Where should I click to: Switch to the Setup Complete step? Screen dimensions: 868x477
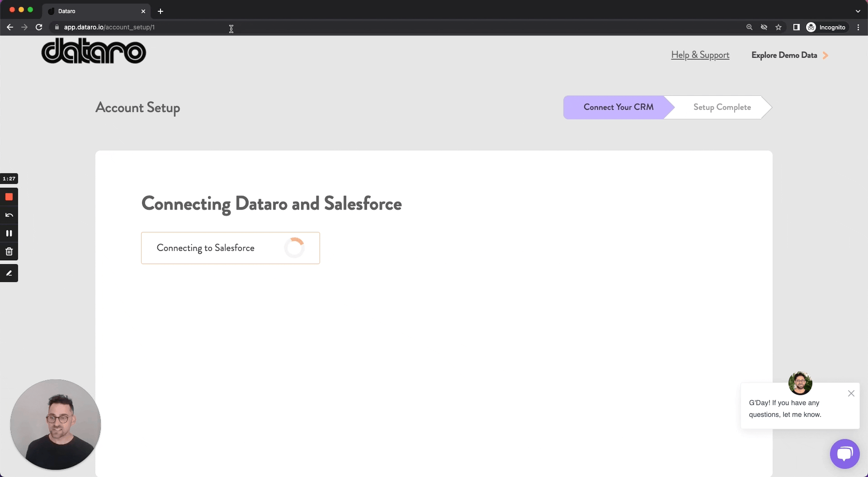pos(721,107)
